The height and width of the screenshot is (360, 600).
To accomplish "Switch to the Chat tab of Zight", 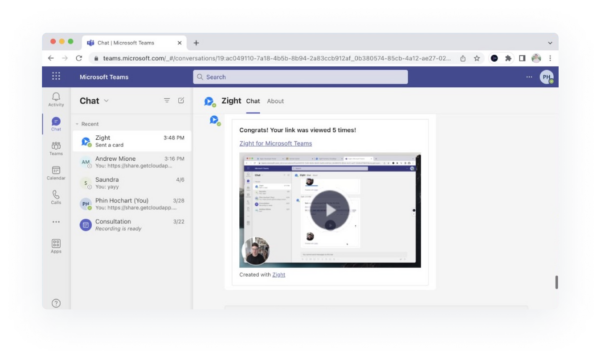I will (x=253, y=101).
